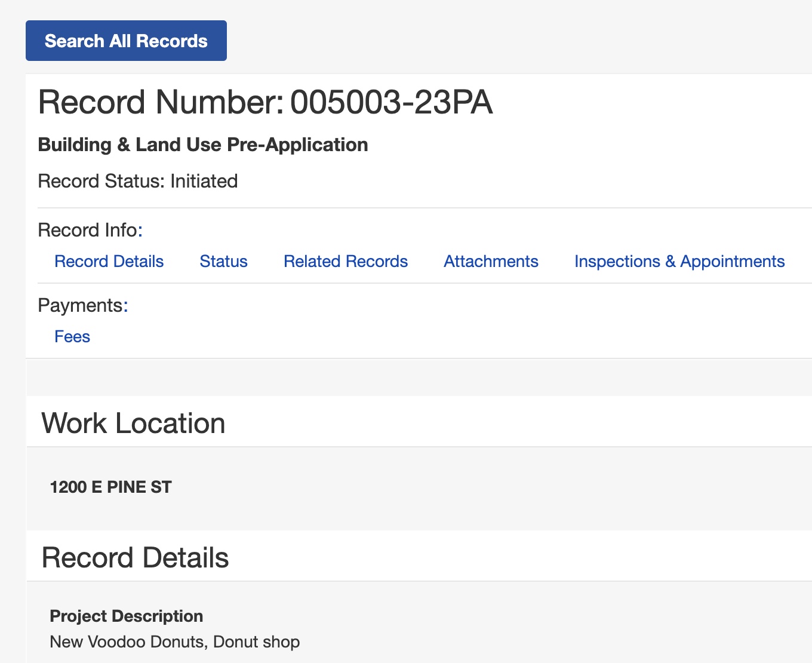Click the Work Location section heading
Viewport: 812px width, 663px height.
(133, 423)
